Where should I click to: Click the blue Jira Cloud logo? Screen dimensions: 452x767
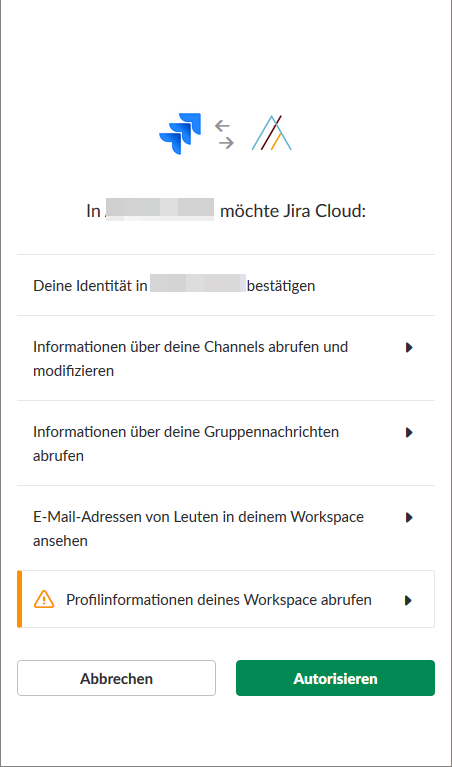[180, 134]
